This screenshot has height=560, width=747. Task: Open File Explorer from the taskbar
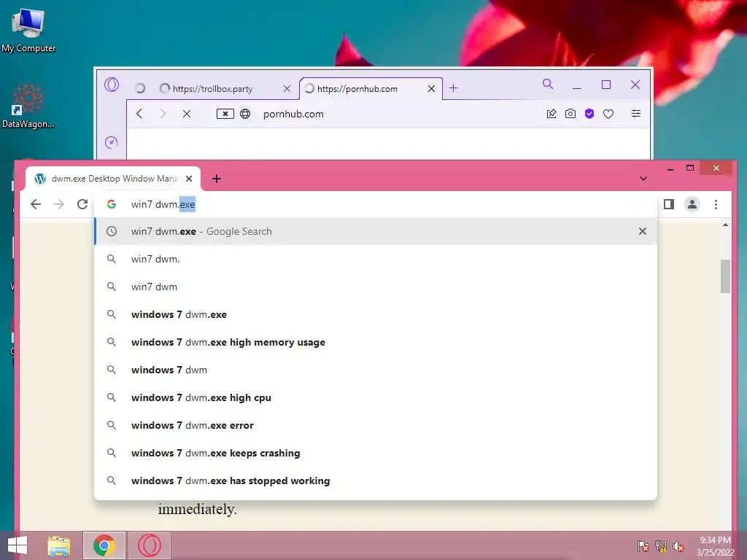click(x=59, y=545)
